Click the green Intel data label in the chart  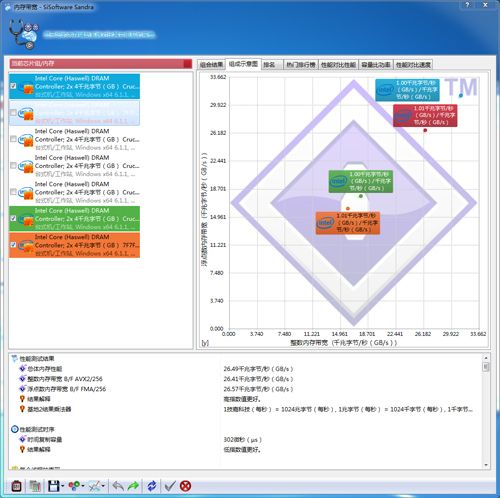[361, 181]
